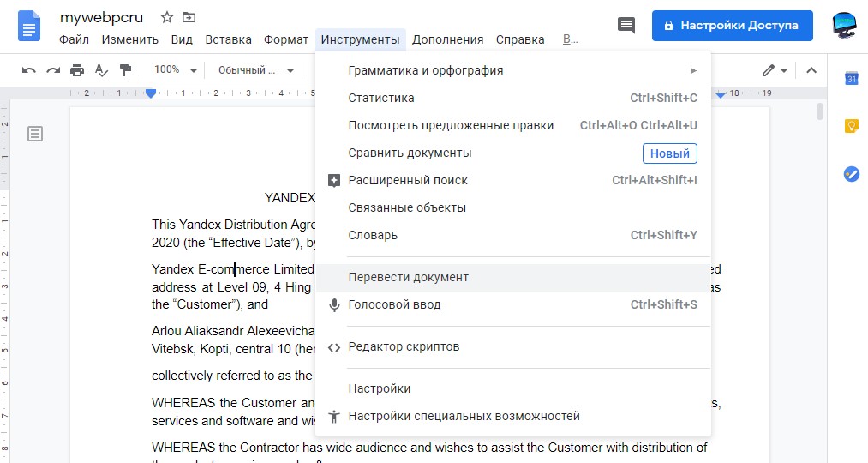Choose Посмотреть предложенные правки
The width and height of the screenshot is (868, 463).
(512, 126)
